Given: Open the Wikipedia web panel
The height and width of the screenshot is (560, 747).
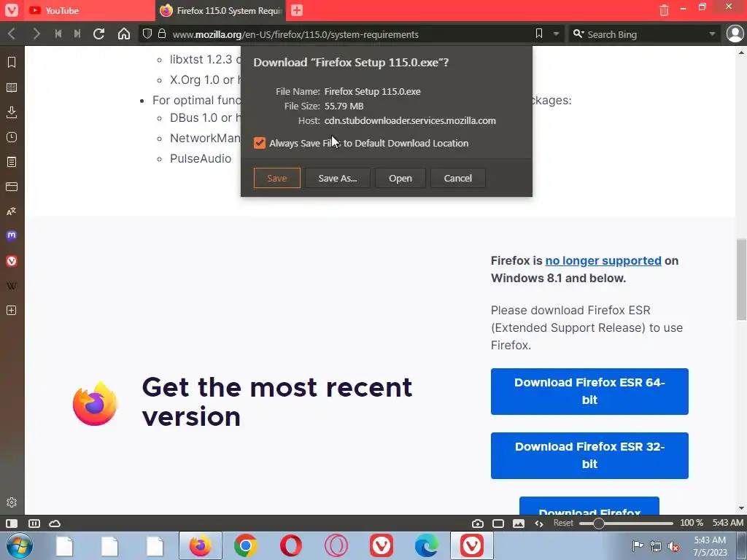Looking at the screenshot, I should [x=12, y=286].
